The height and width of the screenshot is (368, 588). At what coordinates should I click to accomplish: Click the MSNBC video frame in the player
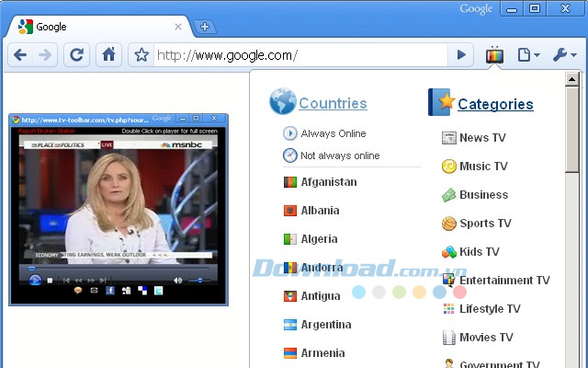[x=119, y=200]
